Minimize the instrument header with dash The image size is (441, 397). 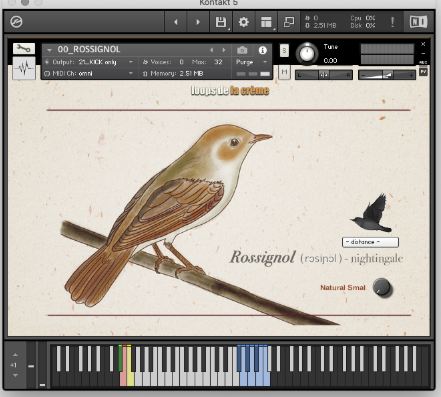coord(423,53)
